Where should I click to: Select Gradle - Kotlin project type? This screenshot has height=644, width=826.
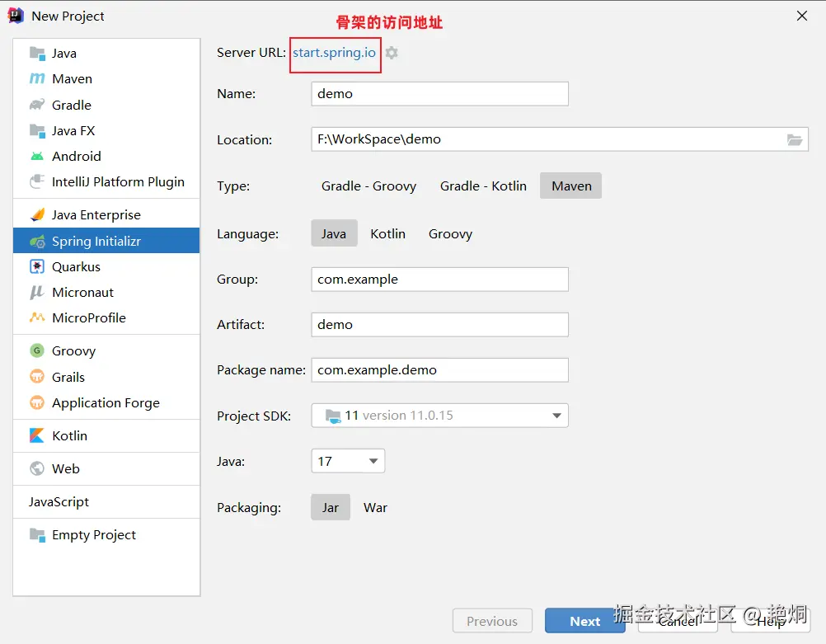tap(483, 186)
